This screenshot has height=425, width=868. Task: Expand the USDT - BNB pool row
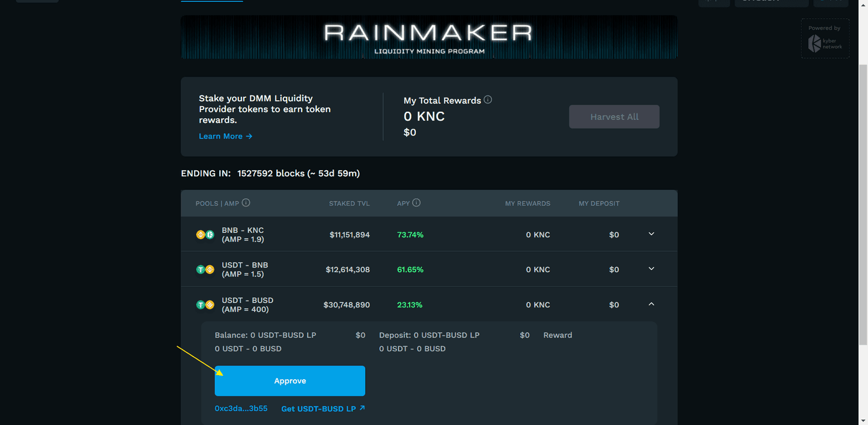[651, 269]
